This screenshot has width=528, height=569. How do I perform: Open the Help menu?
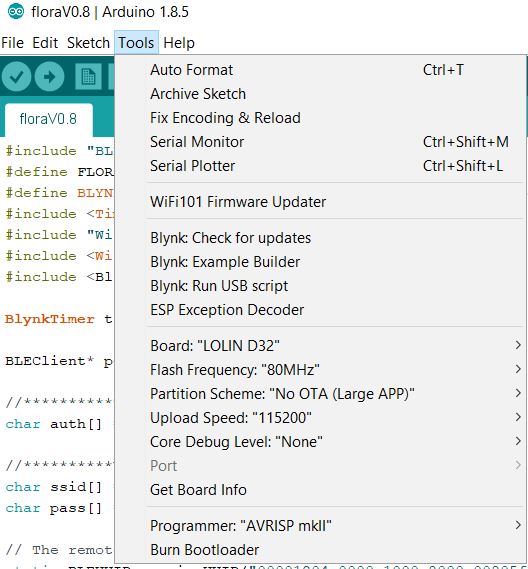[179, 42]
